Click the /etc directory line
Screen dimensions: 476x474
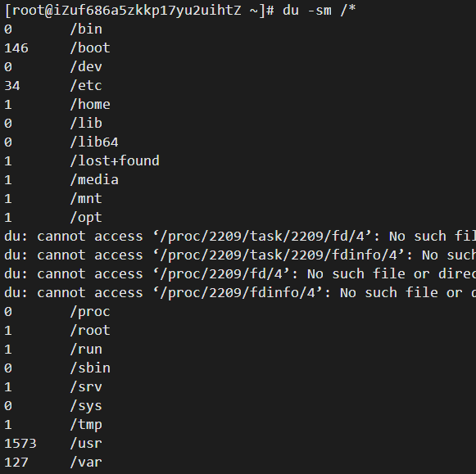pyautogui.click(x=53, y=85)
